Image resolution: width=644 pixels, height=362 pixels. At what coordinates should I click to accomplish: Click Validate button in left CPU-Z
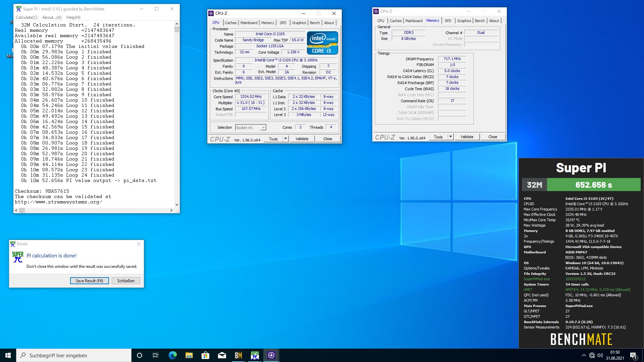pos(302,139)
